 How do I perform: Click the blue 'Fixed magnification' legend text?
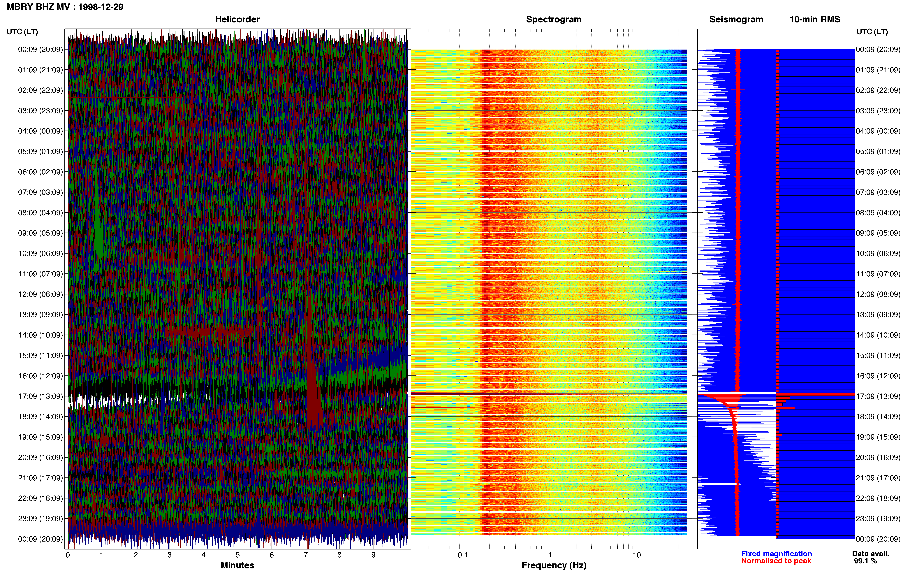tap(776, 554)
